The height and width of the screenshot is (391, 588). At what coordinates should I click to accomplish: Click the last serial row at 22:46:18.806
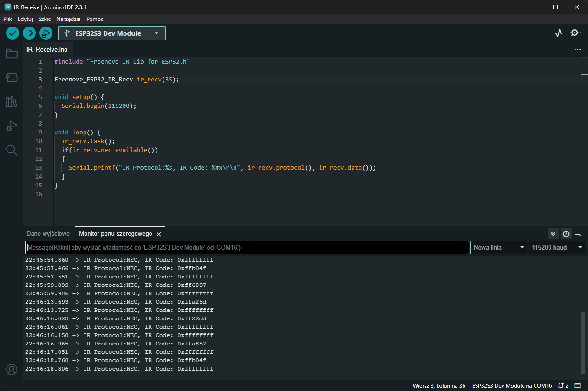pos(119,369)
